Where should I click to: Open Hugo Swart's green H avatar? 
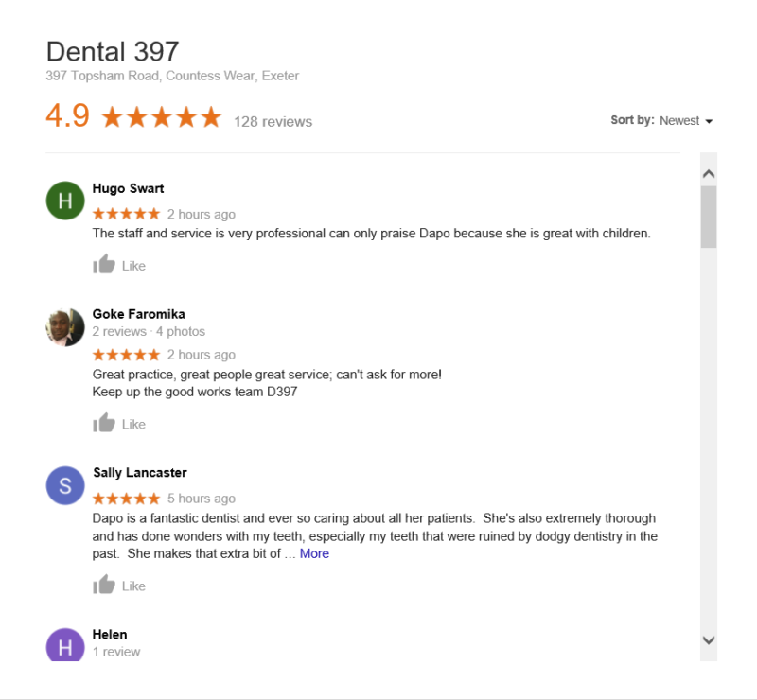pyautogui.click(x=65, y=201)
